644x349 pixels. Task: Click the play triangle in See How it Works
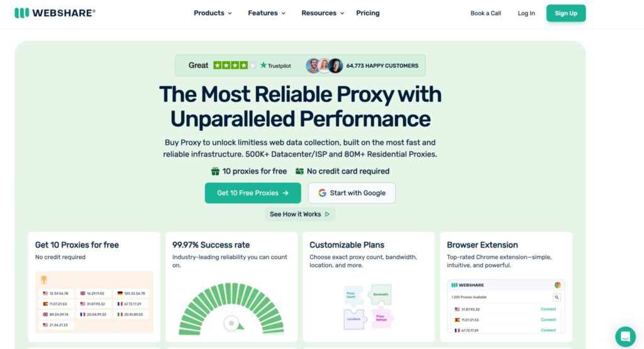point(327,214)
